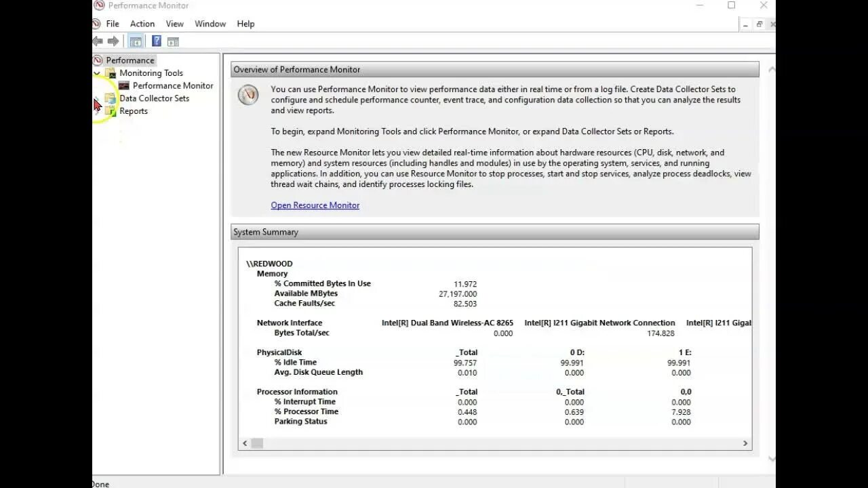Expand the Data Collector Sets node

pos(97,99)
